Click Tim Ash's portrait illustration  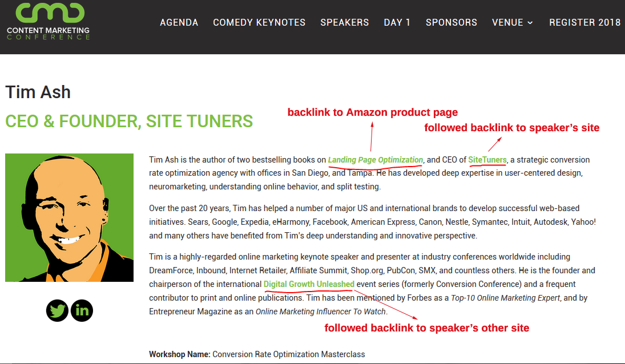[69, 217]
